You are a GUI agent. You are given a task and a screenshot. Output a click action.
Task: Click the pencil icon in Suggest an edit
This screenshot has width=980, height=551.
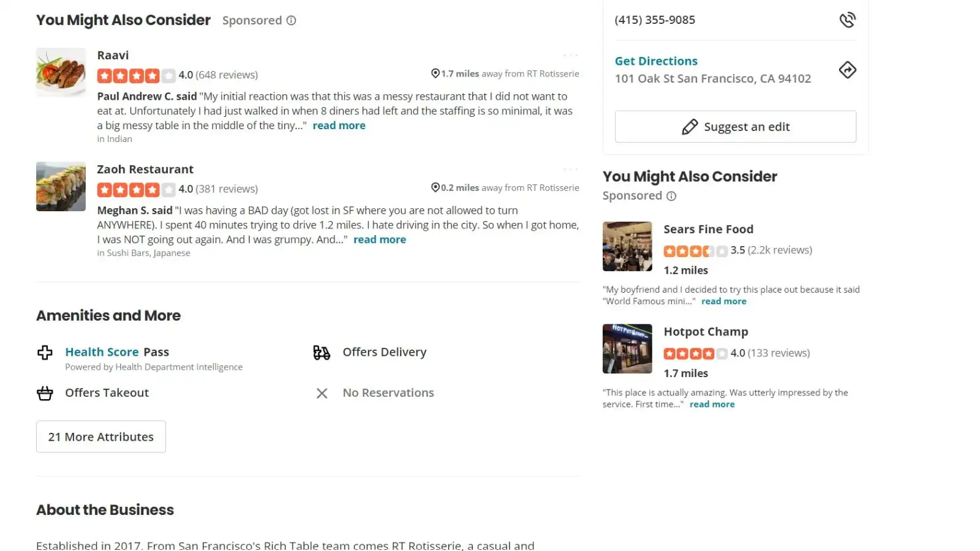688,126
